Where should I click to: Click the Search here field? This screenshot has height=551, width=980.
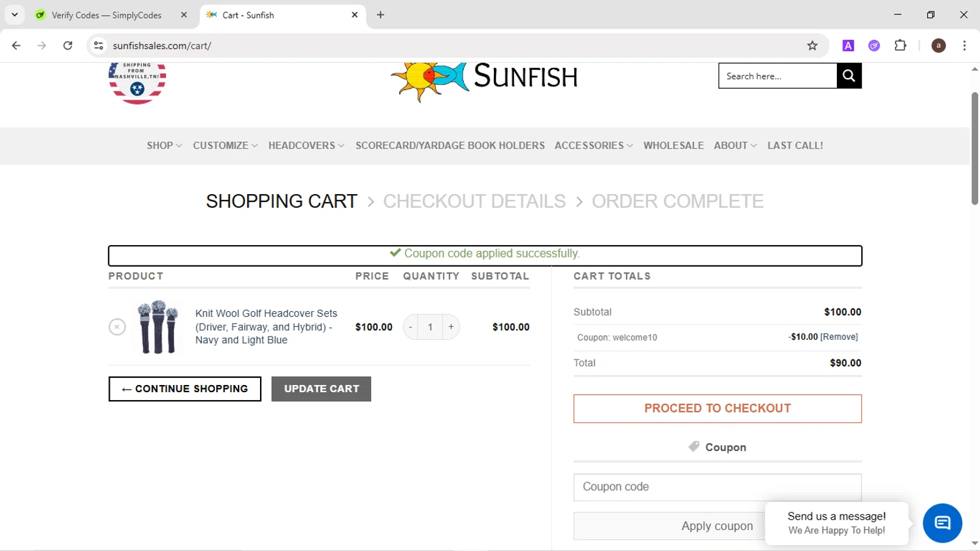tap(777, 76)
